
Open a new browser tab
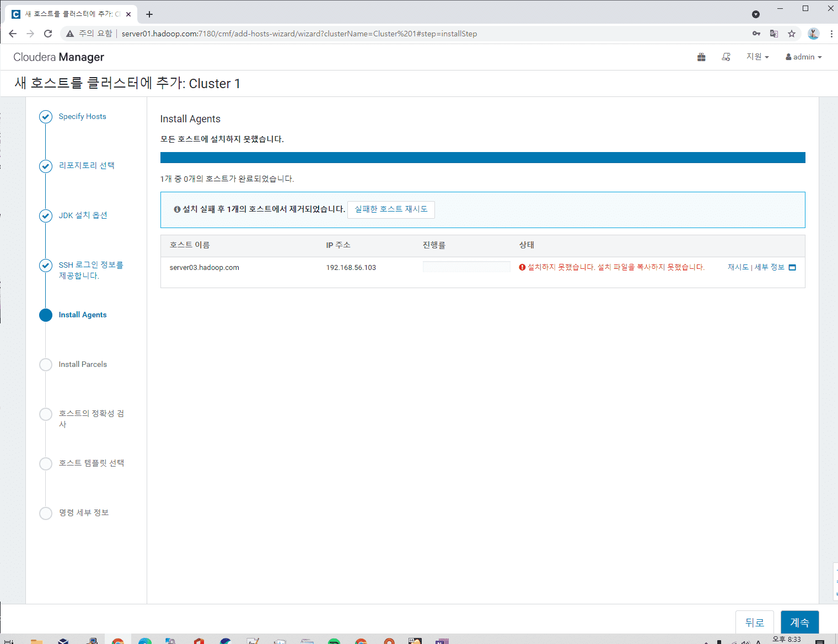pos(149,14)
